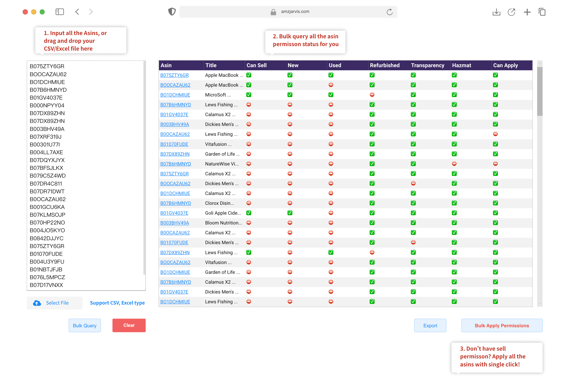577x392 pixels.
Task: Click the Bulk Query button
Action: 84,325
